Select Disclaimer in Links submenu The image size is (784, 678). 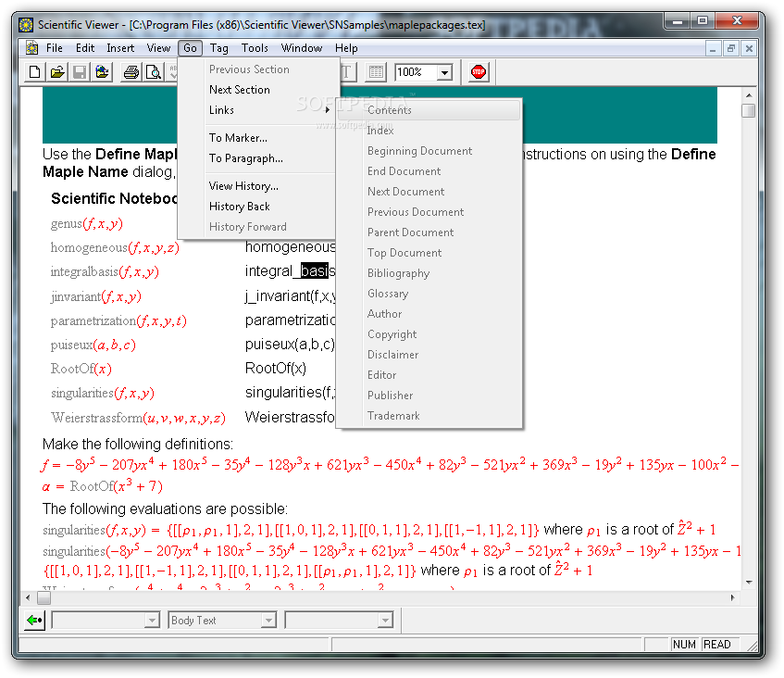[x=429, y=355]
